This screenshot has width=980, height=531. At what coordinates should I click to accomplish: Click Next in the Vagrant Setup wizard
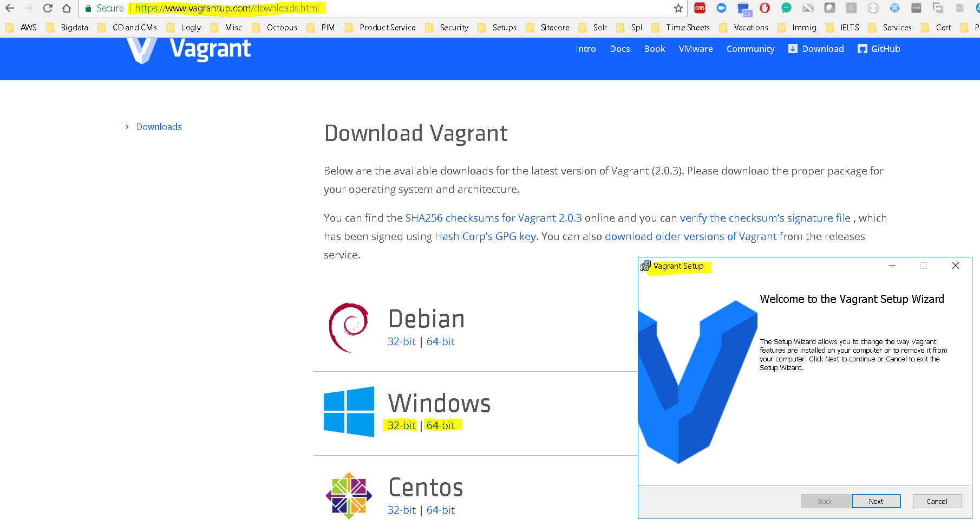[876, 501]
